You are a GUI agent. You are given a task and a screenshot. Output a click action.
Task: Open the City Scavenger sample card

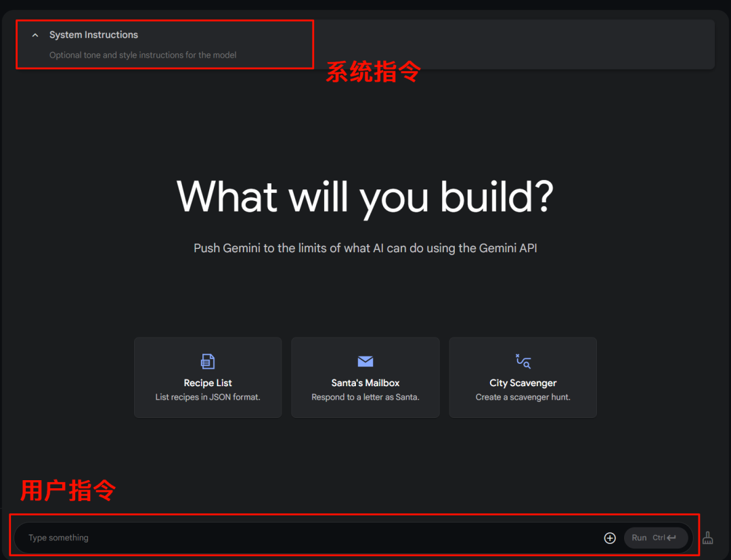(x=523, y=377)
